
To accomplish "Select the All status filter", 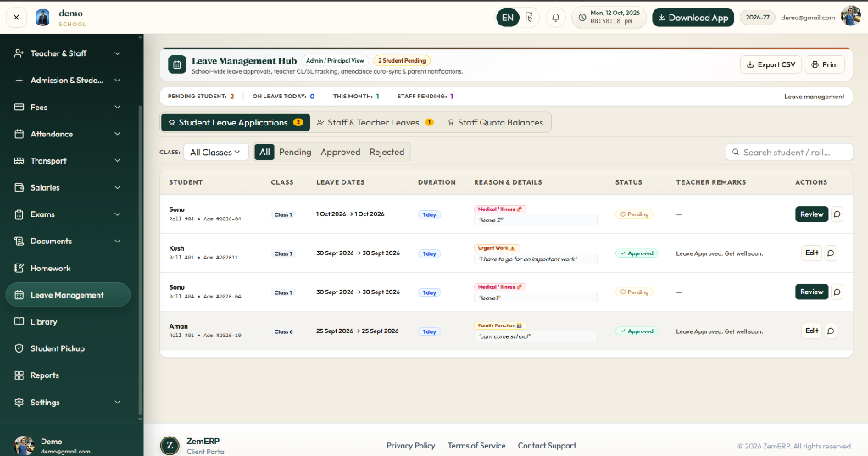I will click(264, 153).
